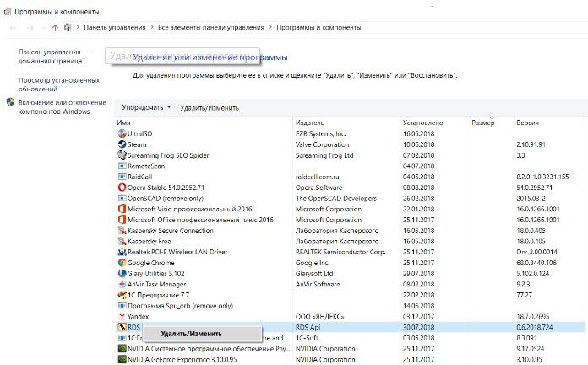Click the Yandex program icon
The image size is (588, 365).
122,317
